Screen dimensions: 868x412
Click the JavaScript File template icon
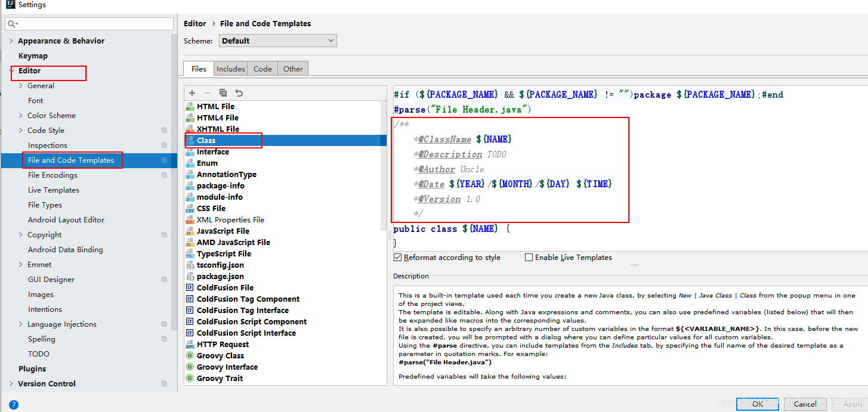(x=190, y=231)
